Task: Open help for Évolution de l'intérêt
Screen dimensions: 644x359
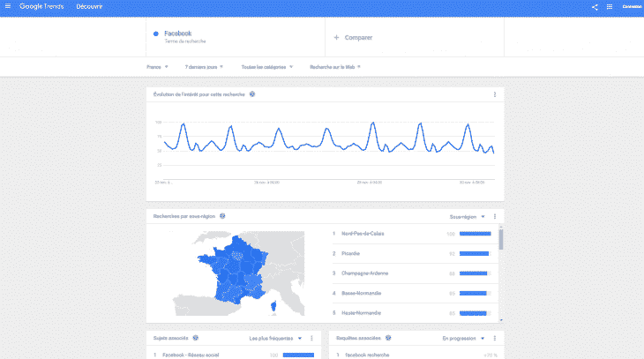Action: tap(252, 94)
